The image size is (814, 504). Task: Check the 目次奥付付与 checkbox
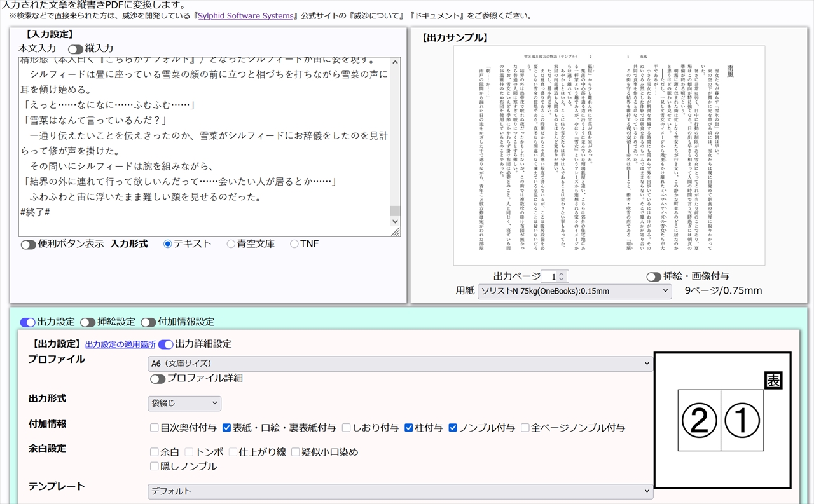tap(154, 428)
